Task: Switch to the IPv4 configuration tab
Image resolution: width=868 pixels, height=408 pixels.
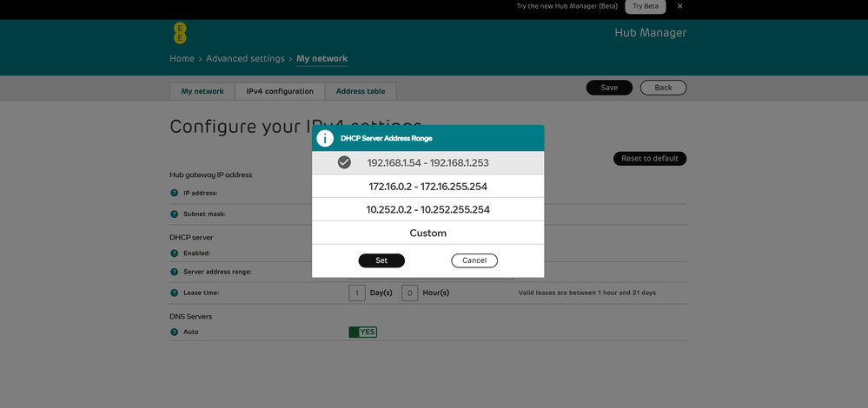Action: [x=280, y=91]
